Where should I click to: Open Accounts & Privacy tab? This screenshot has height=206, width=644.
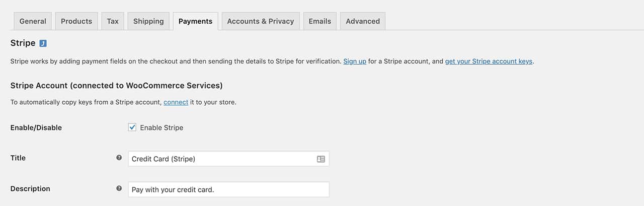coord(261,21)
